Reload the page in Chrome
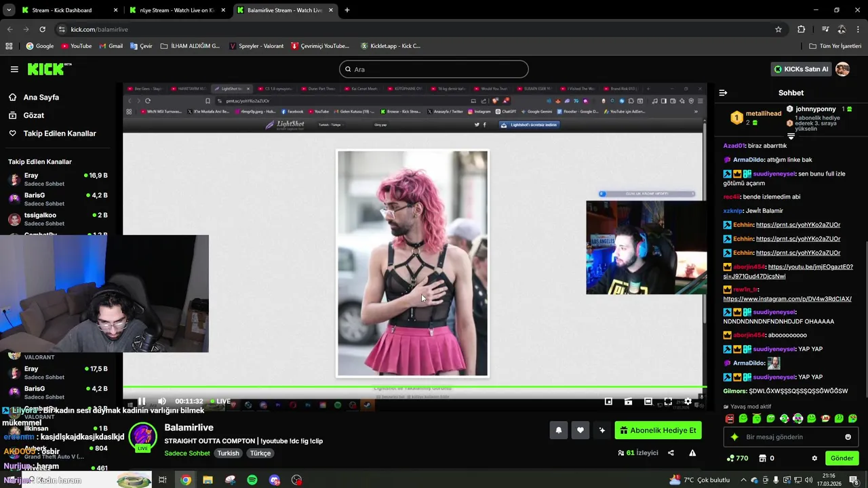Viewport: 868px width, 488px height. coord(42,29)
